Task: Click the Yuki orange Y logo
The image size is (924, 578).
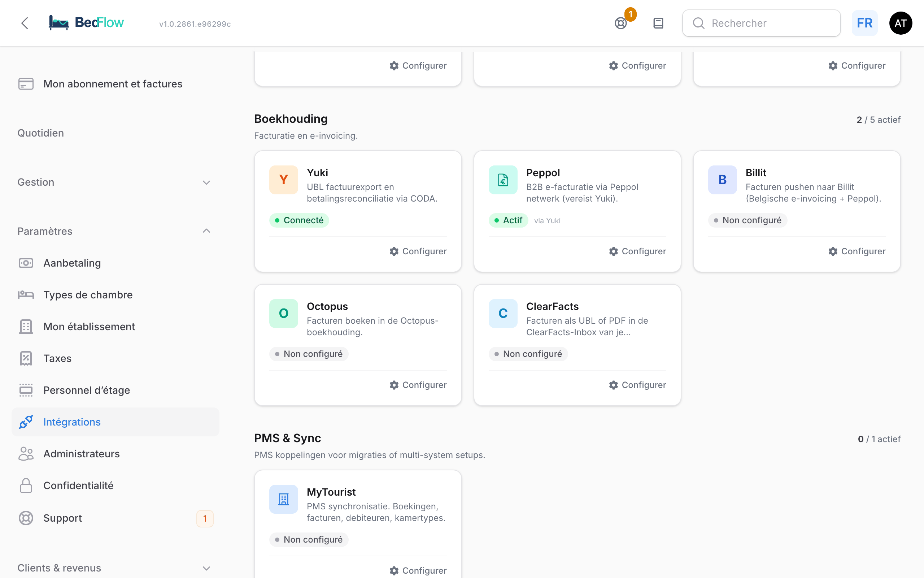Action: (x=283, y=180)
